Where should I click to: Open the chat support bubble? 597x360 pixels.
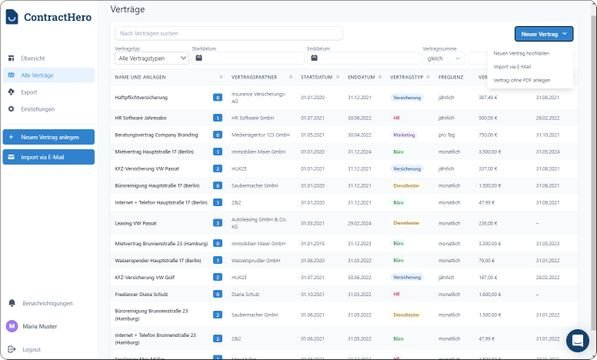pyautogui.click(x=578, y=340)
